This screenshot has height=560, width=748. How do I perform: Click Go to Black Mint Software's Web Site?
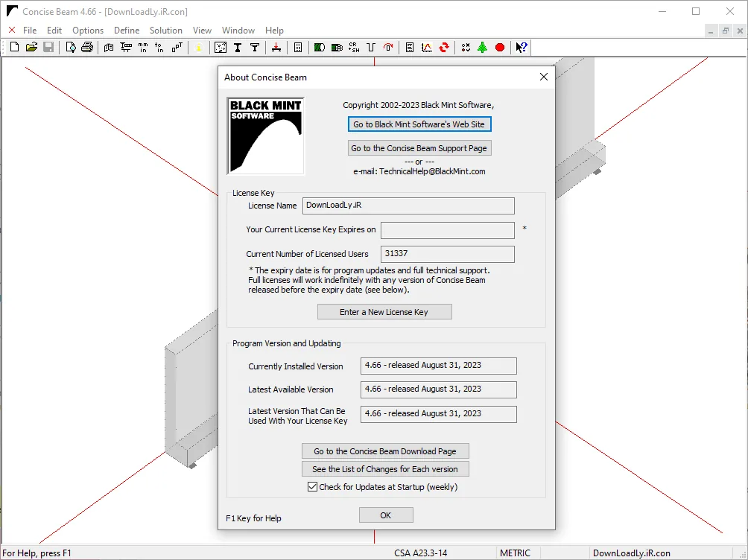click(x=419, y=124)
